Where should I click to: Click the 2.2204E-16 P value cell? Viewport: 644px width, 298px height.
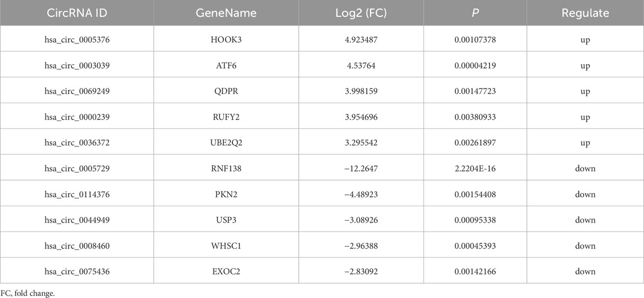coord(476,168)
